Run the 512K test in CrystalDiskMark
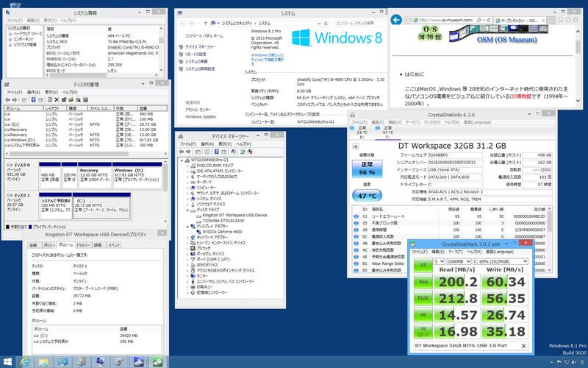 click(423, 298)
